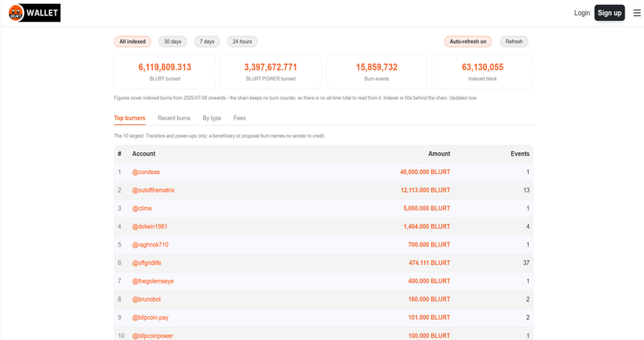The height and width of the screenshot is (340, 644).
Task: Click the 63,130,055 Indexed block card
Action: [482, 72]
